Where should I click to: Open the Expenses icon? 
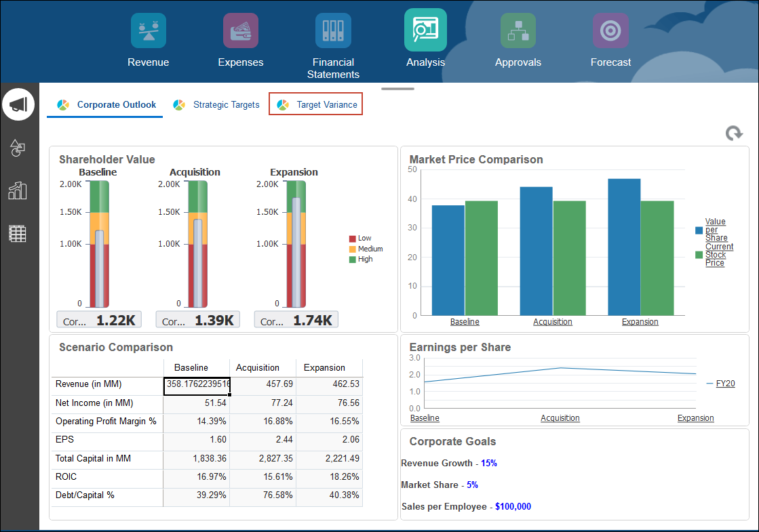click(240, 30)
